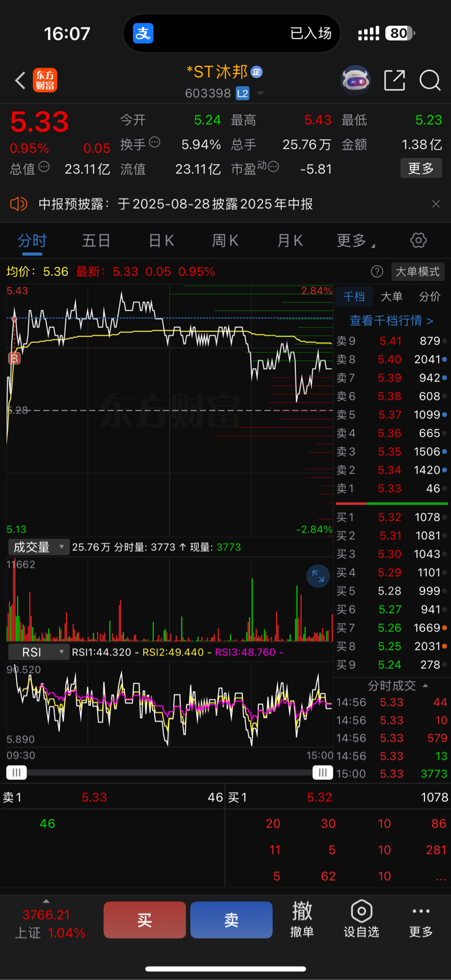Tap 卖9 row at 5.41
Viewport: 451px width, 980px height.
(392, 341)
